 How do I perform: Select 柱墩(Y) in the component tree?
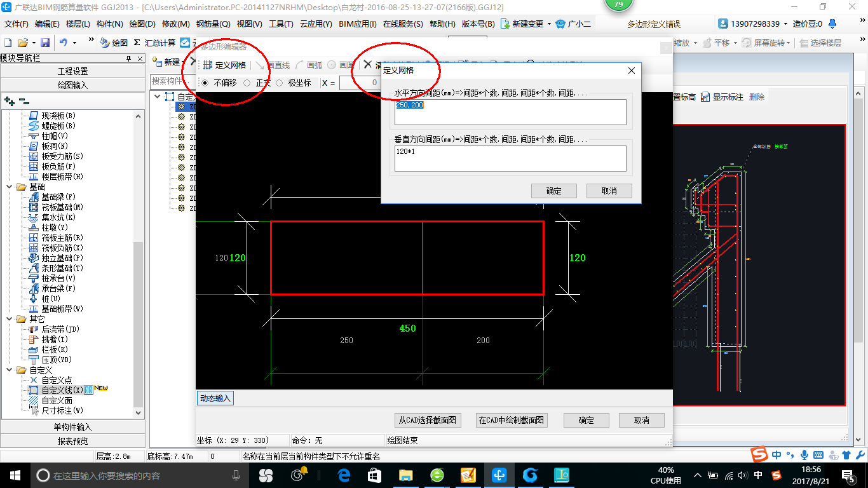pyautogui.click(x=55, y=227)
